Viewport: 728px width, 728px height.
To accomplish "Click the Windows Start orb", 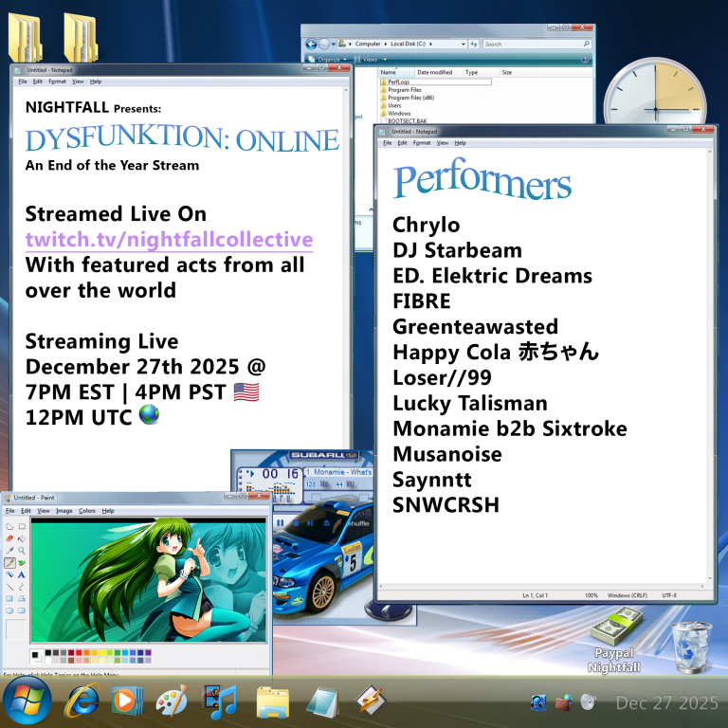I will click(27, 701).
